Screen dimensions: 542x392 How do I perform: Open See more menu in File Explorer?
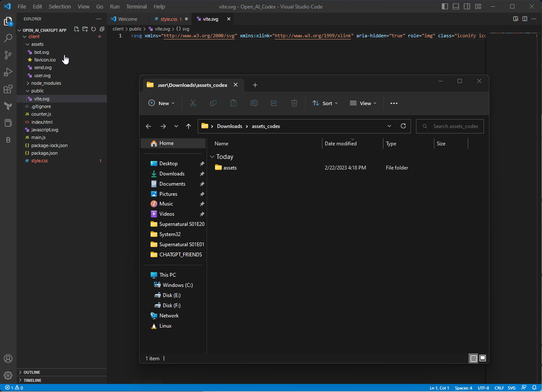pos(394,103)
